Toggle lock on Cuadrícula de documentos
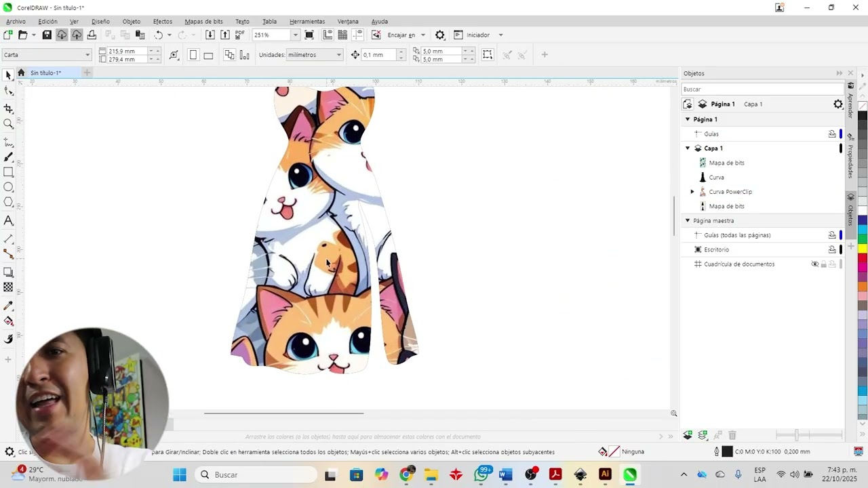Screen dimensions: 868x488 [824, 264]
